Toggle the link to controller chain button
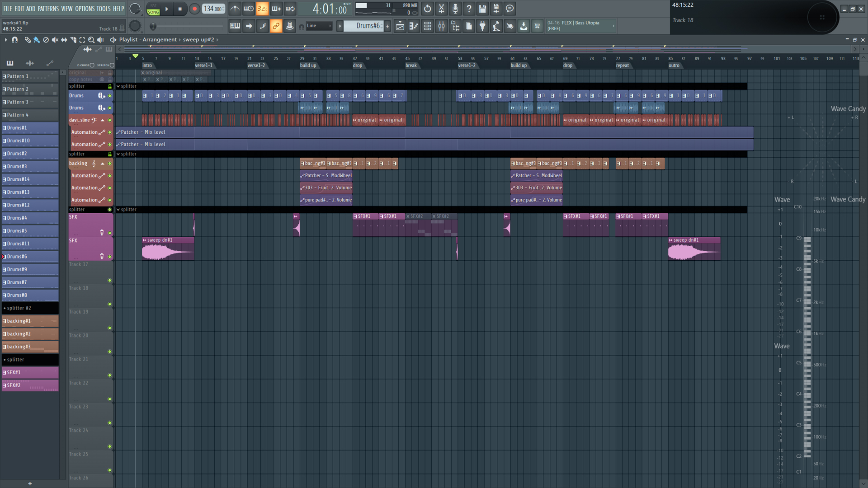Viewport: 868px width, 488px height. pyautogui.click(x=276, y=26)
